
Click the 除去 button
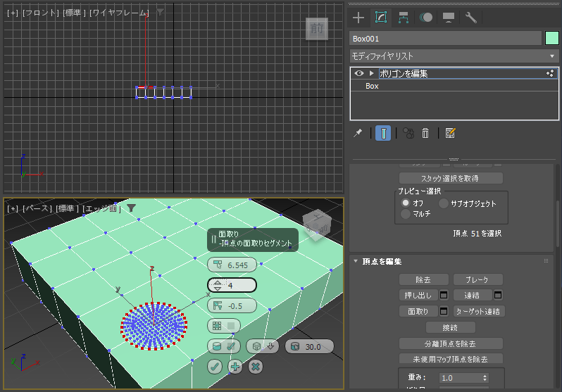point(424,279)
